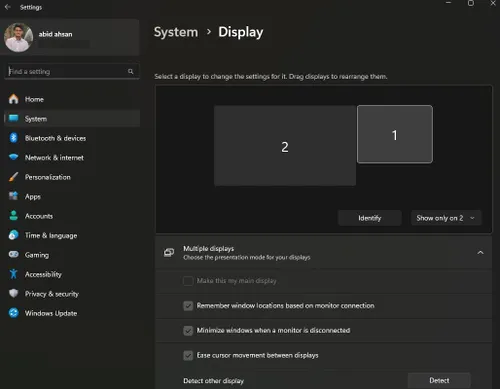Click System in the breadcrumb
The image size is (500, 389).
pos(176,32)
